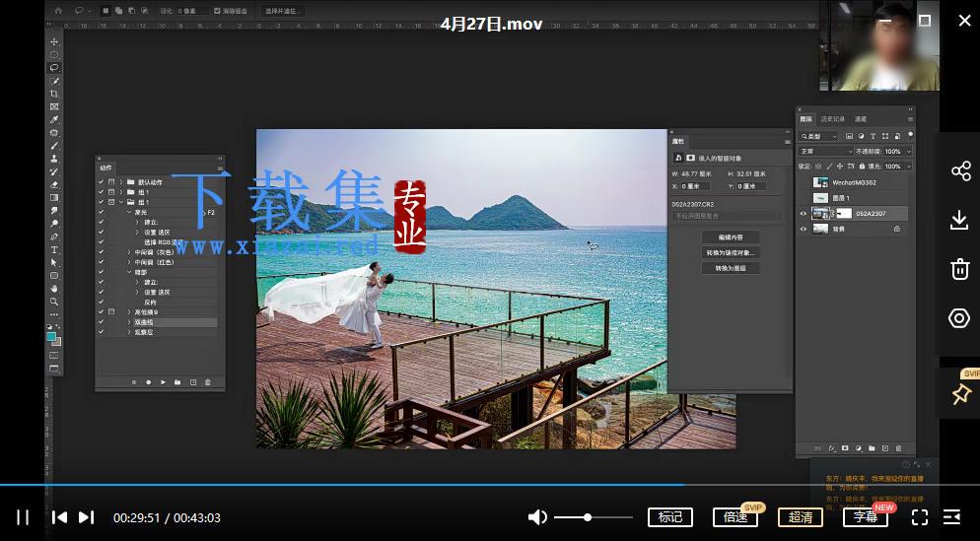
Task: Open the 属性 panel menu
Action: tap(787, 142)
